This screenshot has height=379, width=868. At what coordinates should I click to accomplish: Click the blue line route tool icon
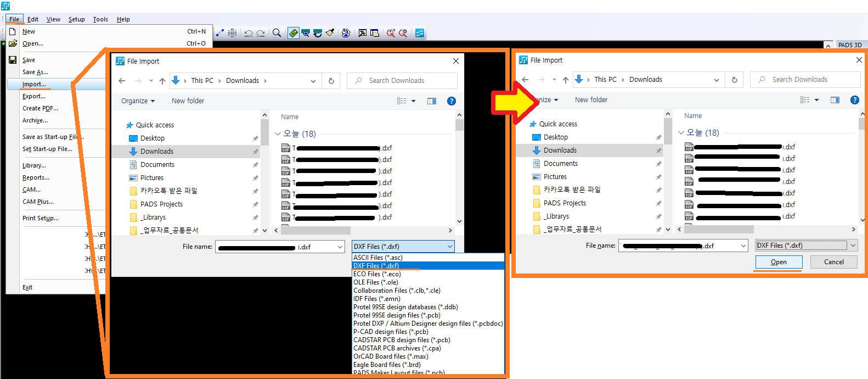220,33
